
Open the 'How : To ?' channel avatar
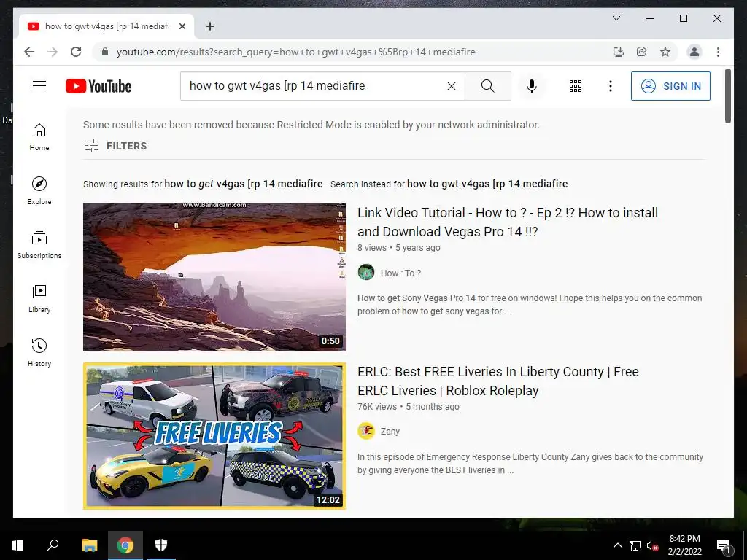tap(366, 273)
